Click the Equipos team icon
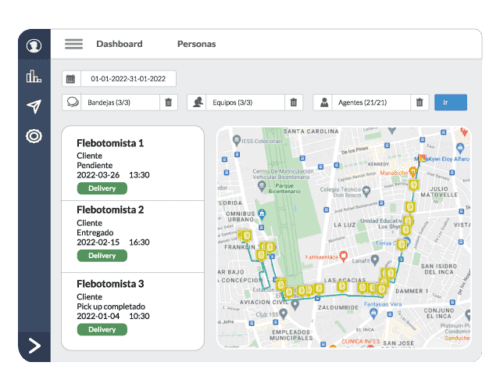Viewport: 500px width, 391px height. click(x=197, y=102)
